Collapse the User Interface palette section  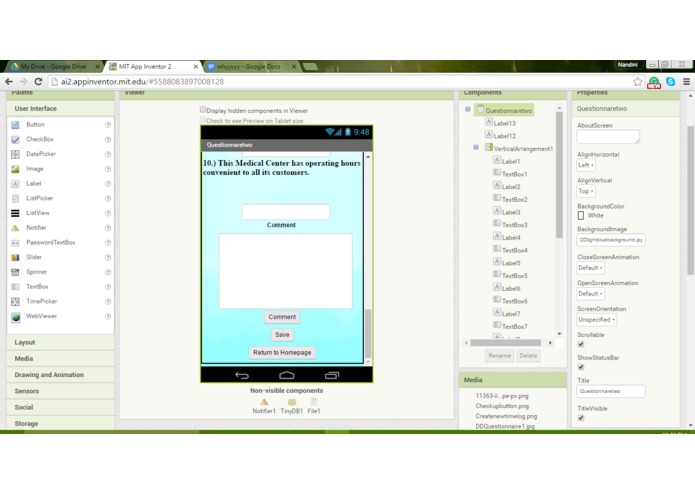60,109
